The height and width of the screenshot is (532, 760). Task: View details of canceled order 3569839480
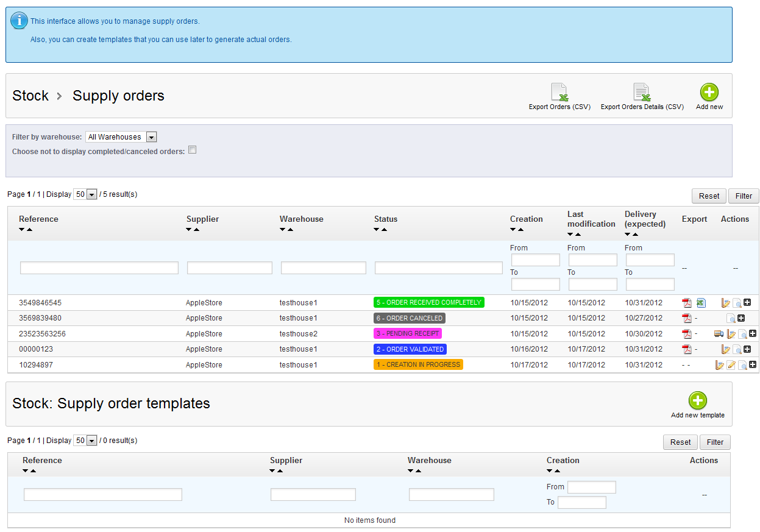731,318
